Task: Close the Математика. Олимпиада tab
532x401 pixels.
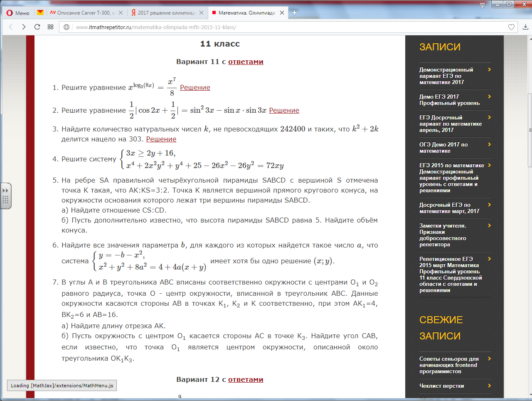Action: point(282,13)
